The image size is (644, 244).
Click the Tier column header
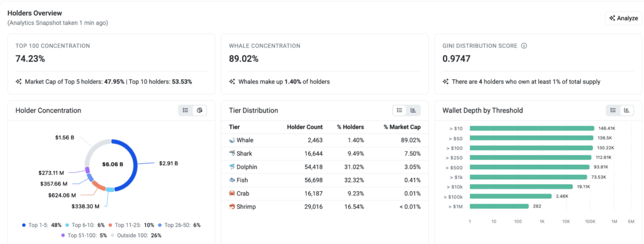click(235, 127)
